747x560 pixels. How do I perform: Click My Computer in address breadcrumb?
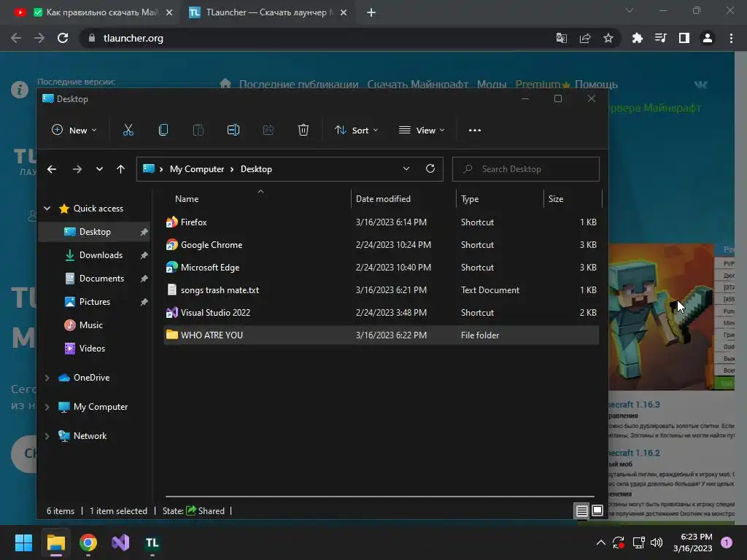tap(197, 169)
